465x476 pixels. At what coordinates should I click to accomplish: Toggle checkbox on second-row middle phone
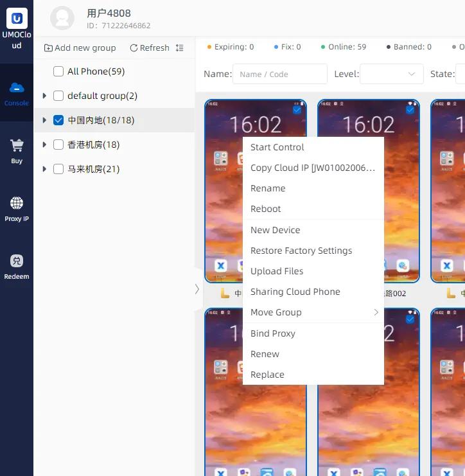click(x=410, y=319)
